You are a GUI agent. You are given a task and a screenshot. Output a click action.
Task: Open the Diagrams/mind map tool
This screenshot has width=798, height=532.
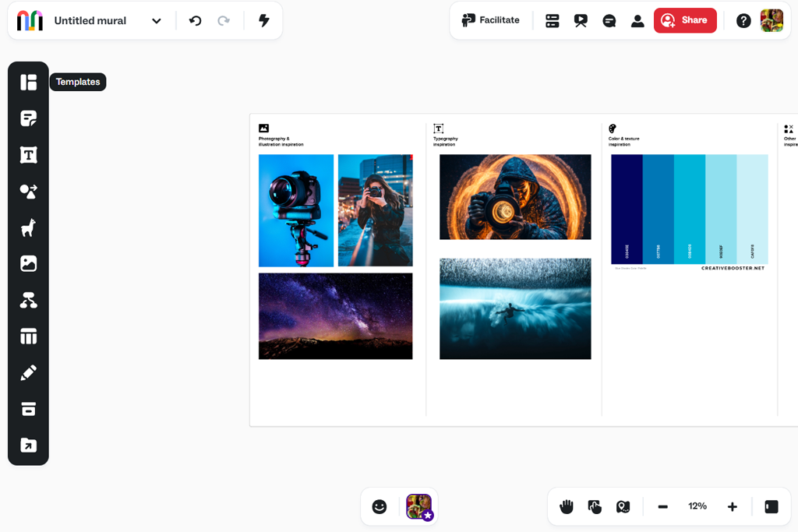click(29, 301)
